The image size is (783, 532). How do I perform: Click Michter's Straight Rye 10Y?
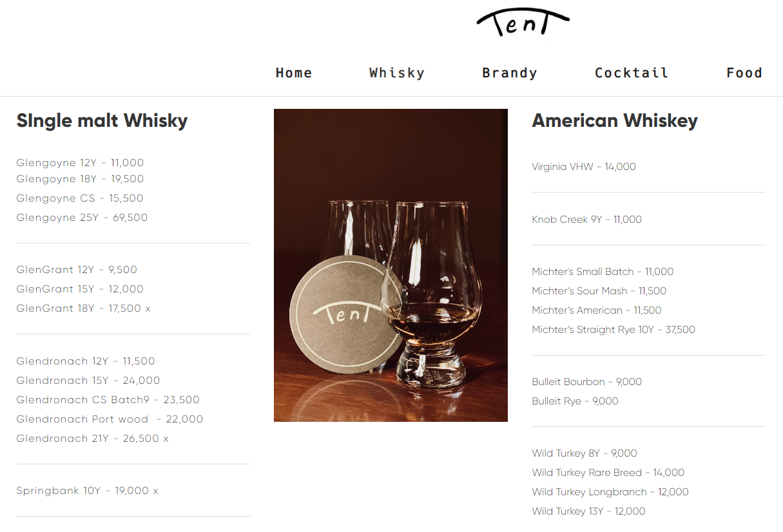[x=614, y=330]
